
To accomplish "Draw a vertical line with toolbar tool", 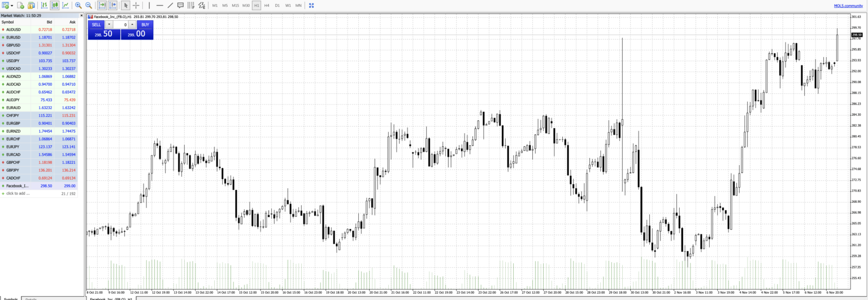I will click(149, 5).
